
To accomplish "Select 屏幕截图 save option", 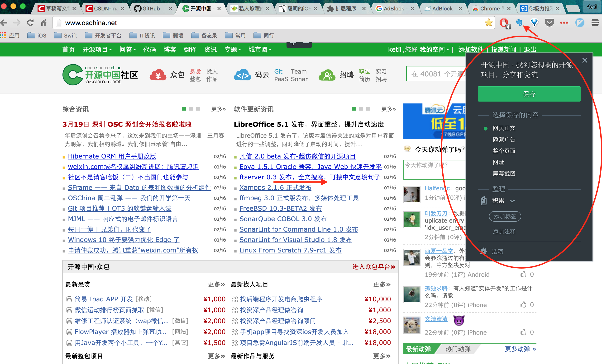I will pyautogui.click(x=504, y=174).
